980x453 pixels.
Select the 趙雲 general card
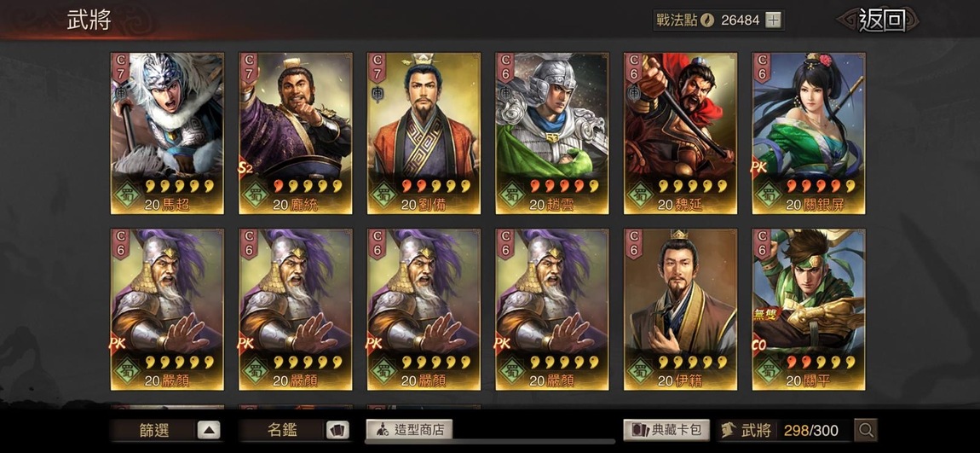552,133
